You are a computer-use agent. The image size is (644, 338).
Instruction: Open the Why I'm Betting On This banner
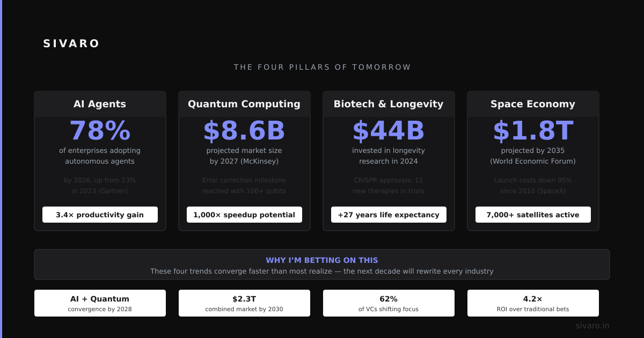coord(322,264)
